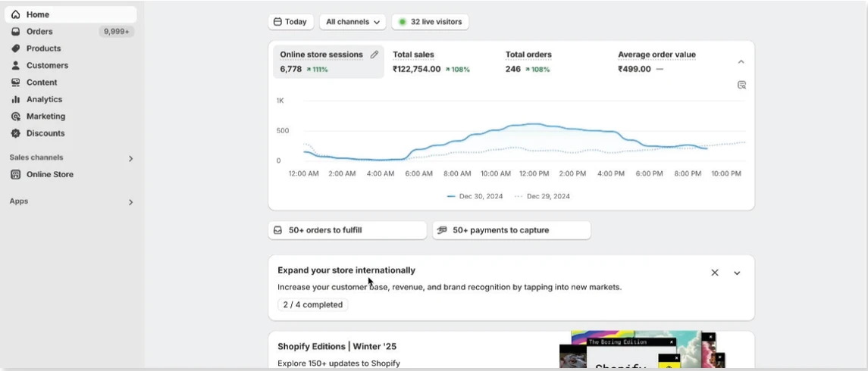868x371 pixels.
Task: Click the 111% sessions growth indicator
Action: 317,70
